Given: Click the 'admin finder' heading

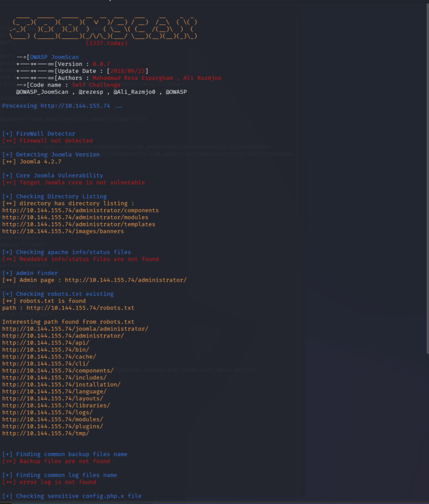Looking at the screenshot, I should [30, 273].
